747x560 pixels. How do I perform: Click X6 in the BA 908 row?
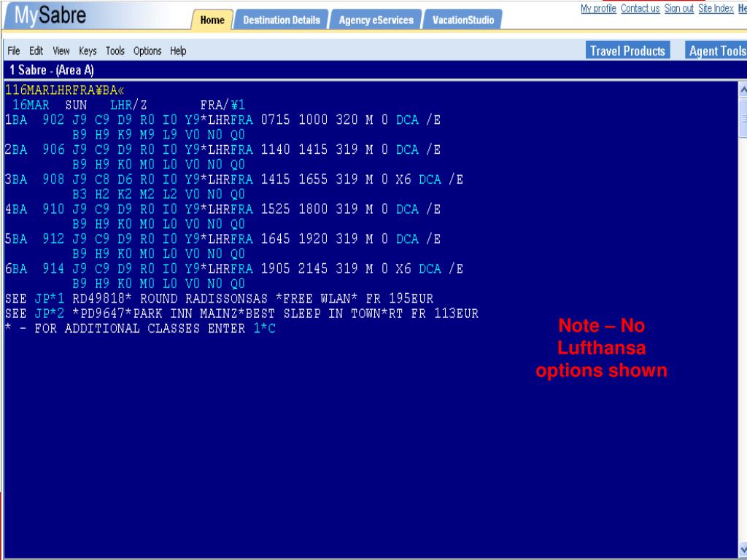tap(403, 179)
